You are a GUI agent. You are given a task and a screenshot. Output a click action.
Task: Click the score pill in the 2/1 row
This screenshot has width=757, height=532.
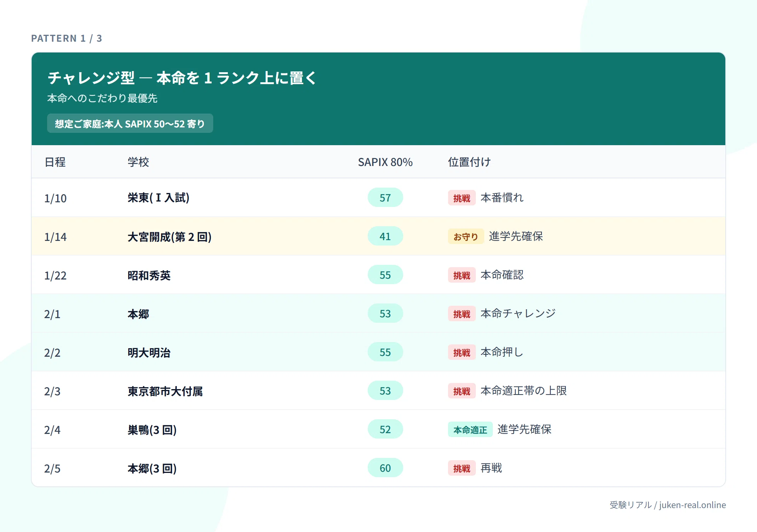click(385, 313)
